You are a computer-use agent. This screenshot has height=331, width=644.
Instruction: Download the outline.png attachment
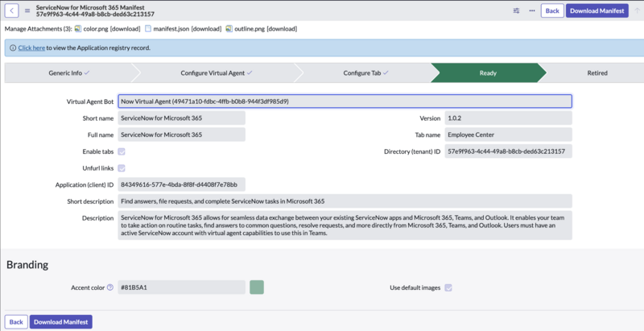[x=282, y=29]
